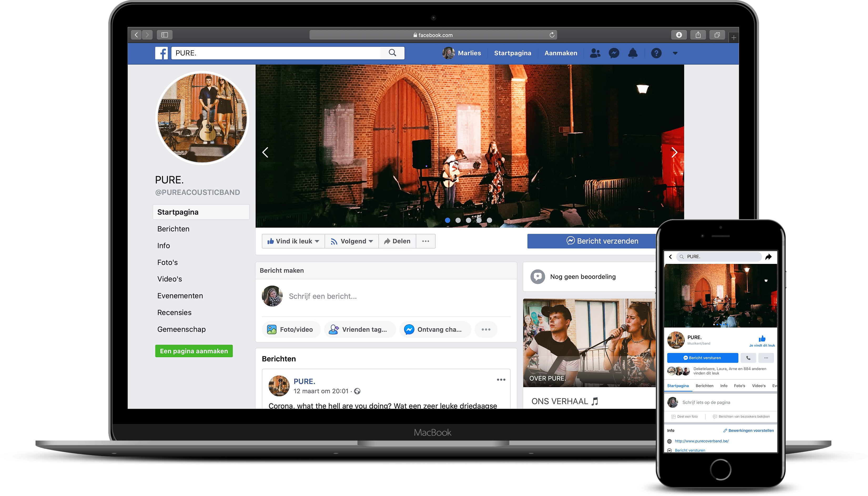Image resolution: width=868 pixels, height=496 pixels.
Task: Open page options three dots button
Action: pos(425,241)
